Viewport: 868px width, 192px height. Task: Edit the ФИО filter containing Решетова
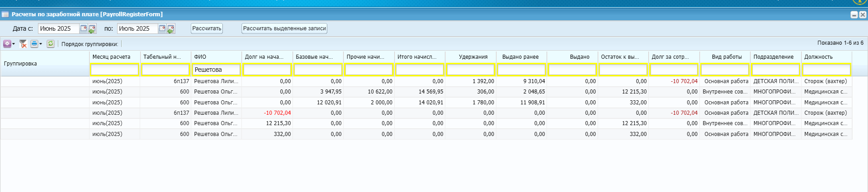pyautogui.click(x=216, y=70)
